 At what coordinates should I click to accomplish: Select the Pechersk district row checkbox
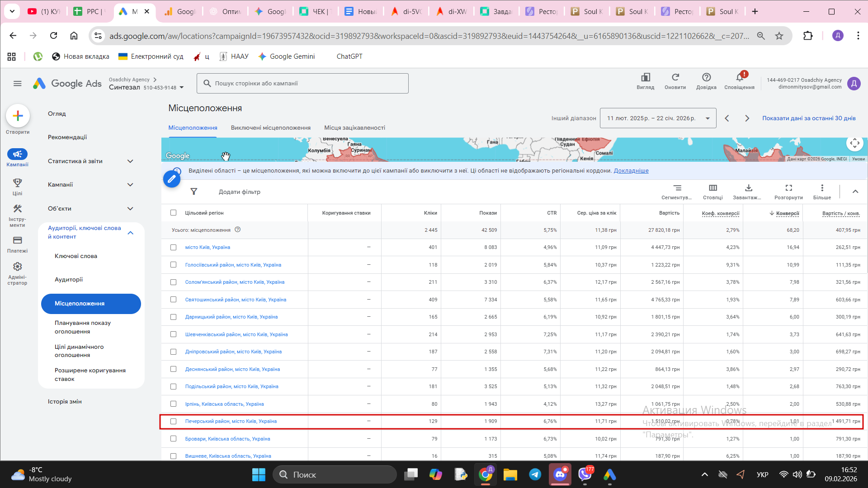173,422
